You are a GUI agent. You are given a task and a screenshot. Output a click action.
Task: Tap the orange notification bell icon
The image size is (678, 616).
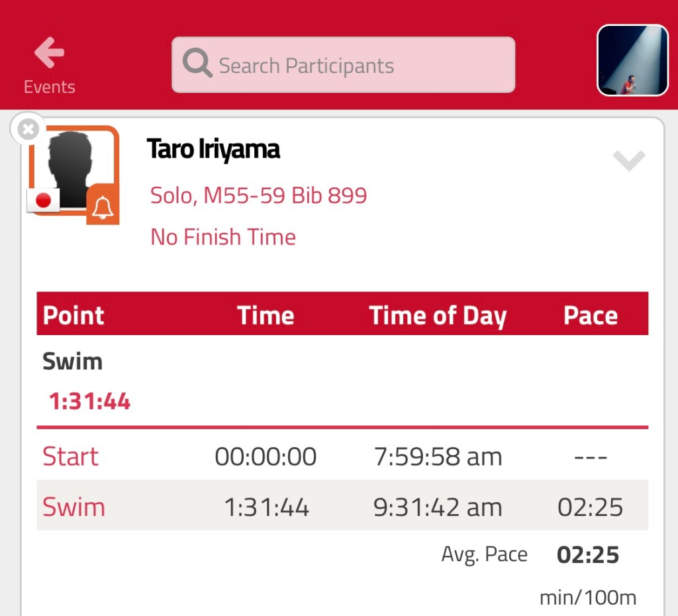coord(103,206)
